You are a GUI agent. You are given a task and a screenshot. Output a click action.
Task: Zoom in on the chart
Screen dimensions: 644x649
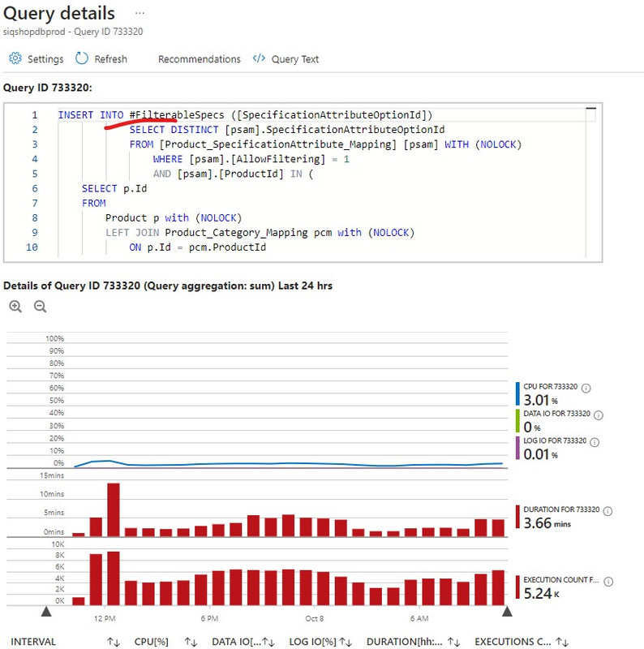[15, 307]
